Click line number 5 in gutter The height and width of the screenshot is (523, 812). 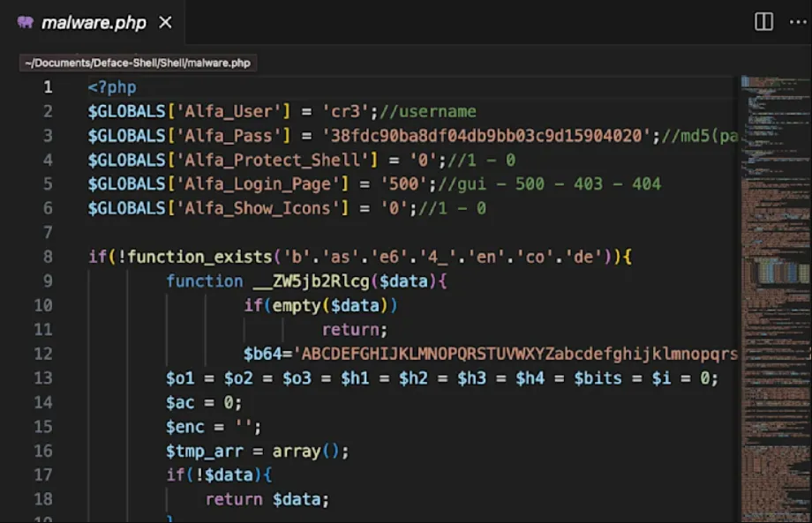[48, 183]
